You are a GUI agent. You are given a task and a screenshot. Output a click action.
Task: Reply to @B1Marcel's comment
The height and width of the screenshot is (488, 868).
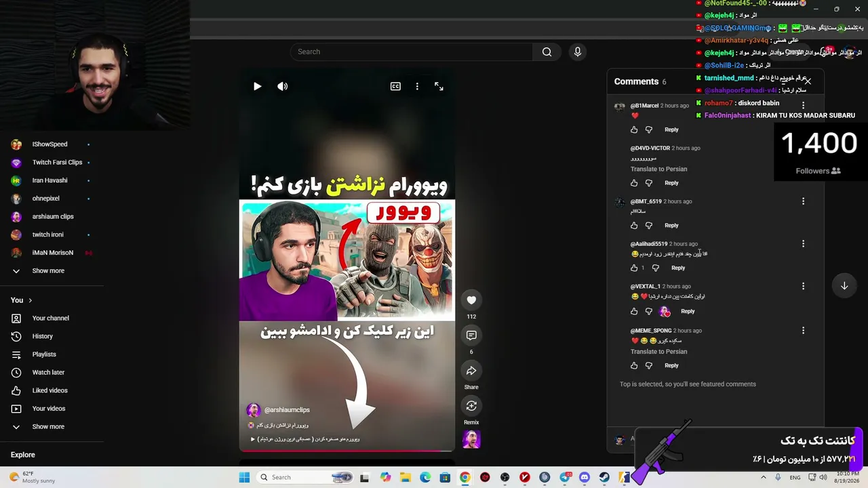tap(671, 129)
